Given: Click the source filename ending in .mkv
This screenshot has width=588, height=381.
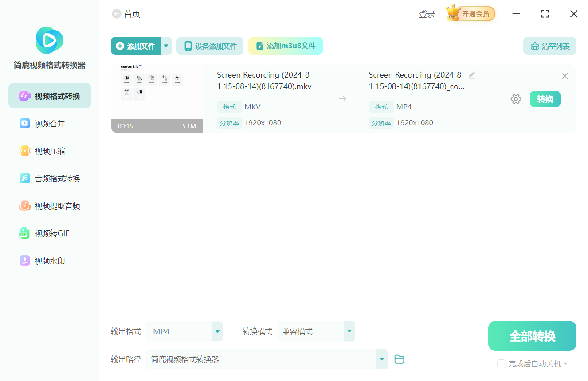Looking at the screenshot, I should 265,81.
